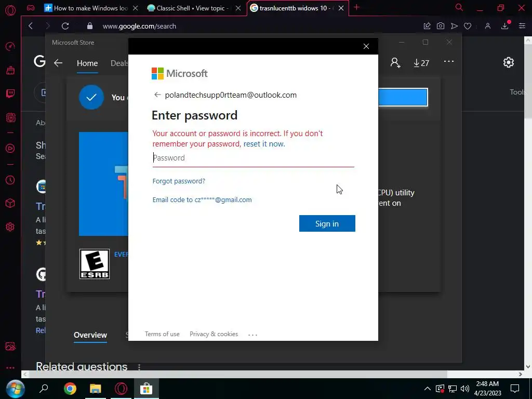The image size is (532, 399).
Task: Click the horizontal scrollbar in browser
Action: coord(237,374)
